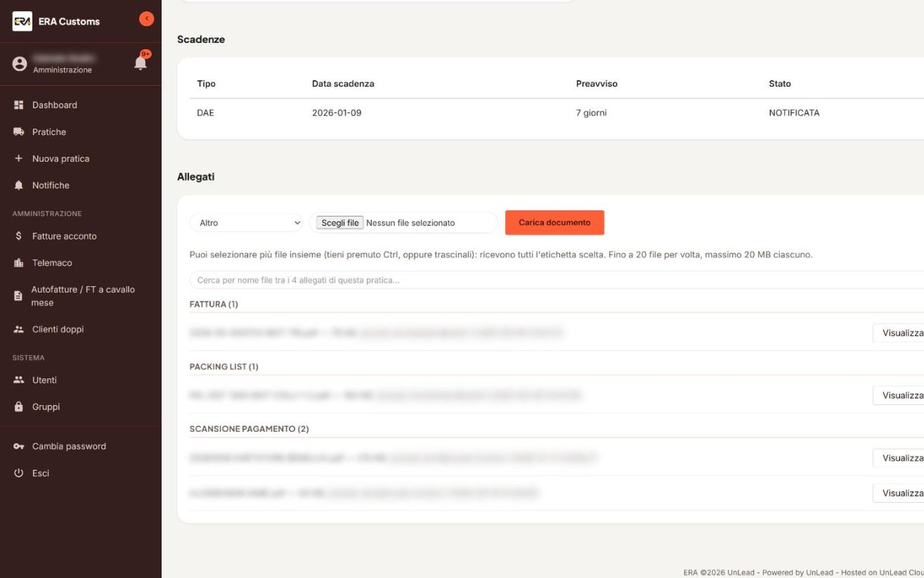Click the 7 giorni preavviso cell
This screenshot has width=924, height=578.
pyautogui.click(x=591, y=113)
